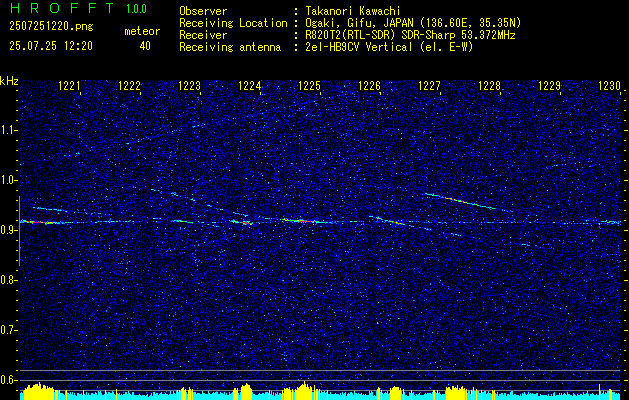
Task: Click the HROFFT title text
Action: (62, 8)
